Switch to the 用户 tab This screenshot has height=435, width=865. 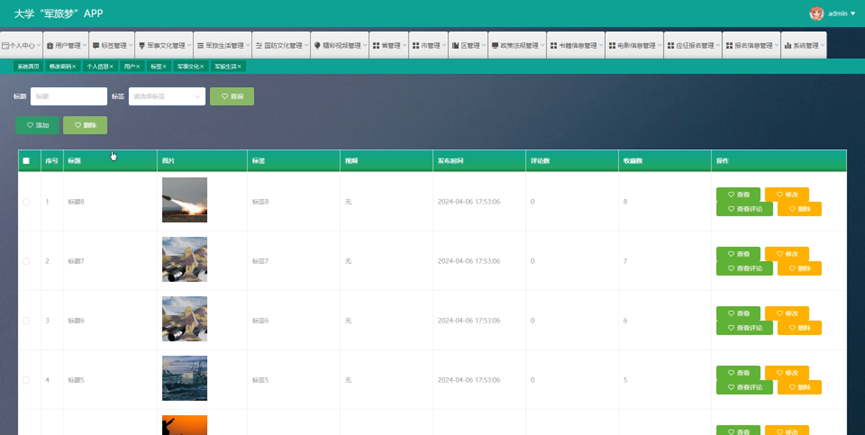132,67
